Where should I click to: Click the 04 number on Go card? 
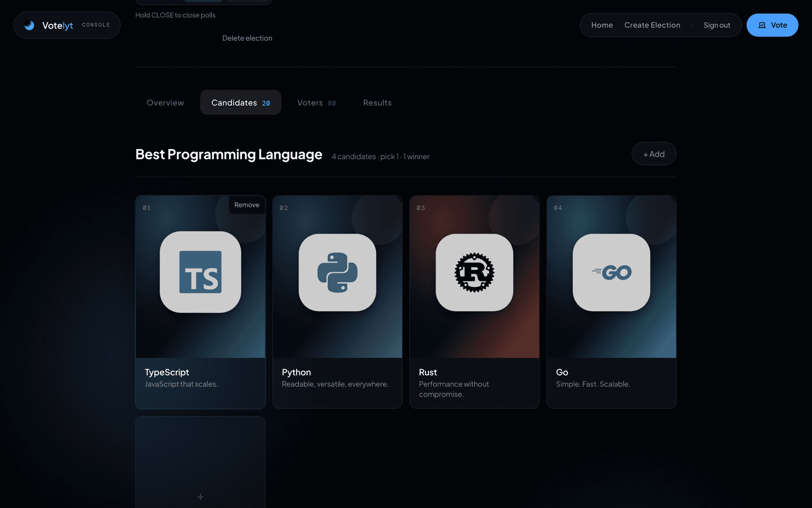point(558,208)
